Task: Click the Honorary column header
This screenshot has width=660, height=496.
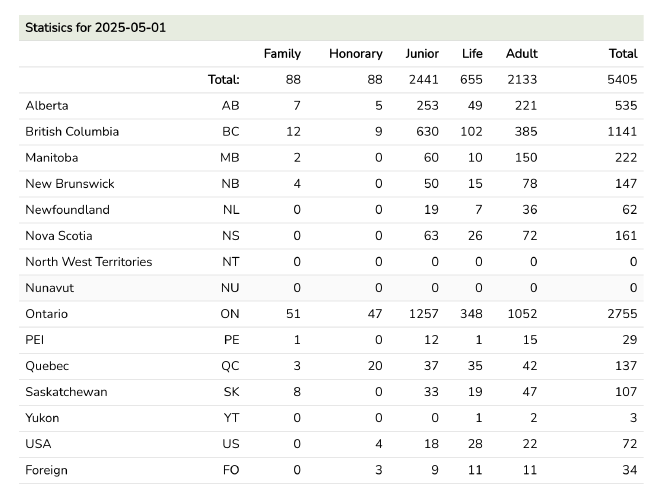Action: pyautogui.click(x=355, y=53)
